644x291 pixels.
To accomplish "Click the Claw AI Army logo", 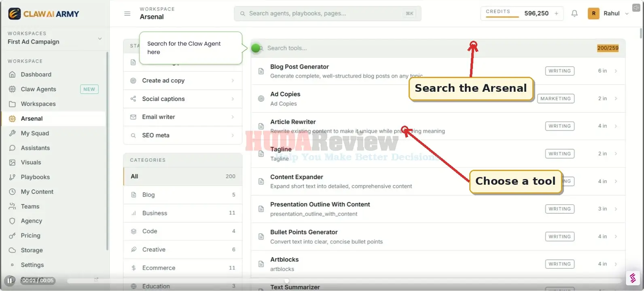I will (44, 14).
